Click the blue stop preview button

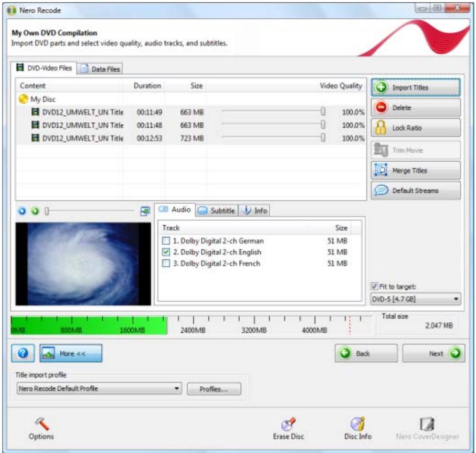pos(22,211)
